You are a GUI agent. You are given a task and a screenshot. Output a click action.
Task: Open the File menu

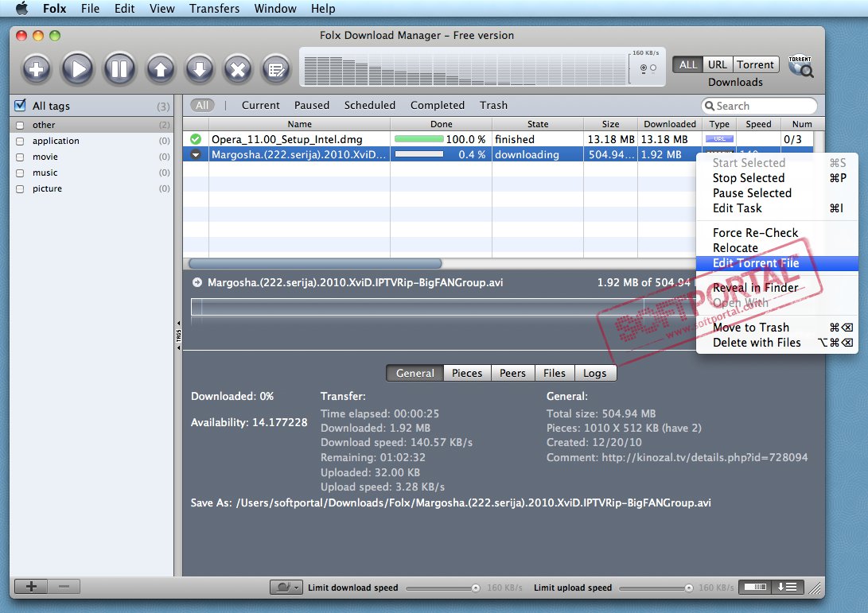click(90, 8)
